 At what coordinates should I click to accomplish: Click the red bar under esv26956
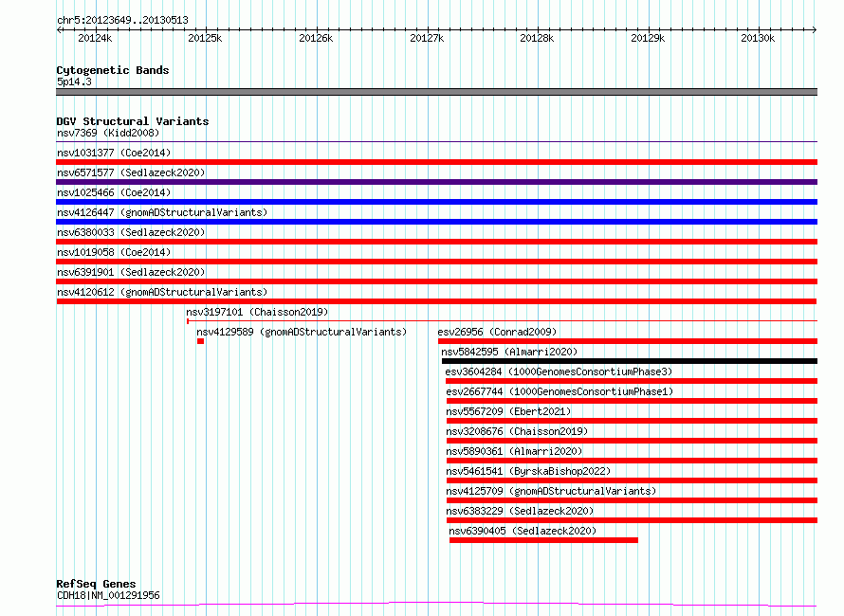click(x=628, y=341)
